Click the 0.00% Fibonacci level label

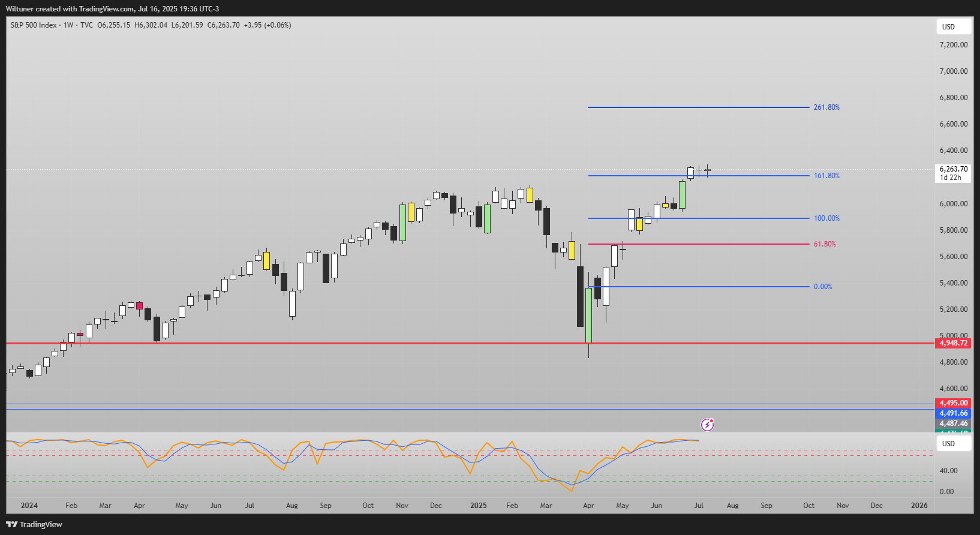(823, 287)
